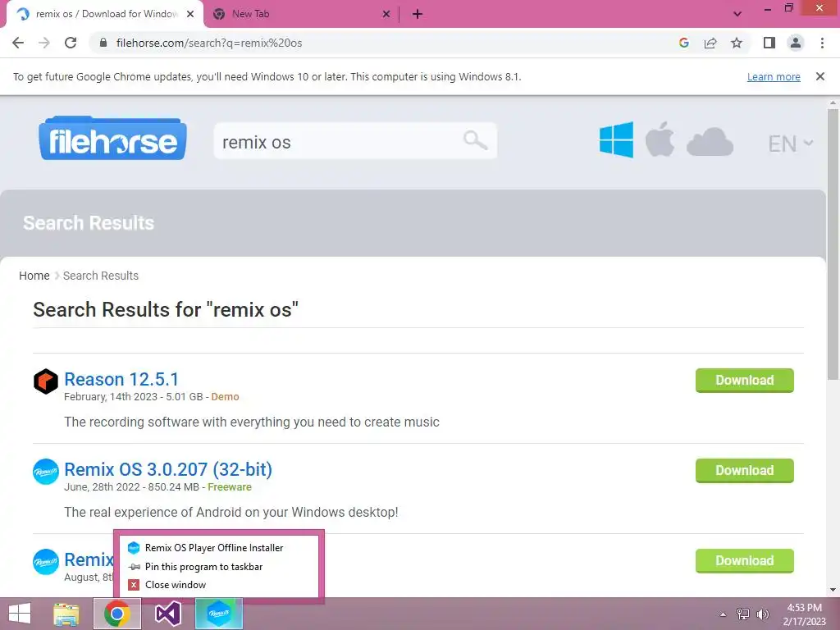The height and width of the screenshot is (630, 840).
Task: Click the Learn more link
Action: click(774, 76)
